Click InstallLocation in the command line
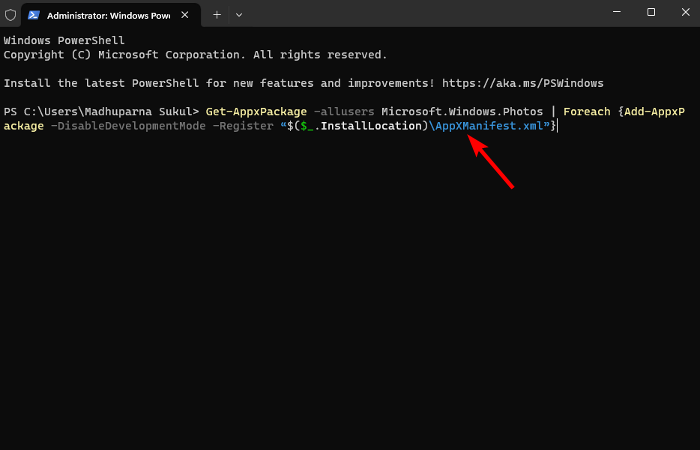This screenshot has width=700, height=450. [369, 126]
